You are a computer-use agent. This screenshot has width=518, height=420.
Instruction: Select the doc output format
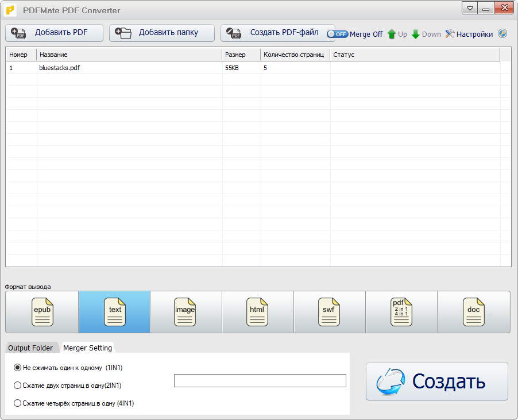point(474,312)
